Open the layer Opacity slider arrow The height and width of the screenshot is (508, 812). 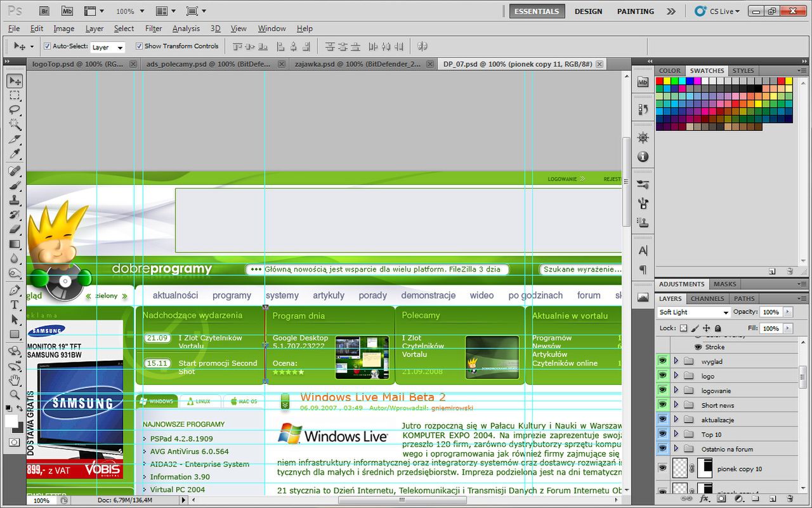[x=788, y=312]
